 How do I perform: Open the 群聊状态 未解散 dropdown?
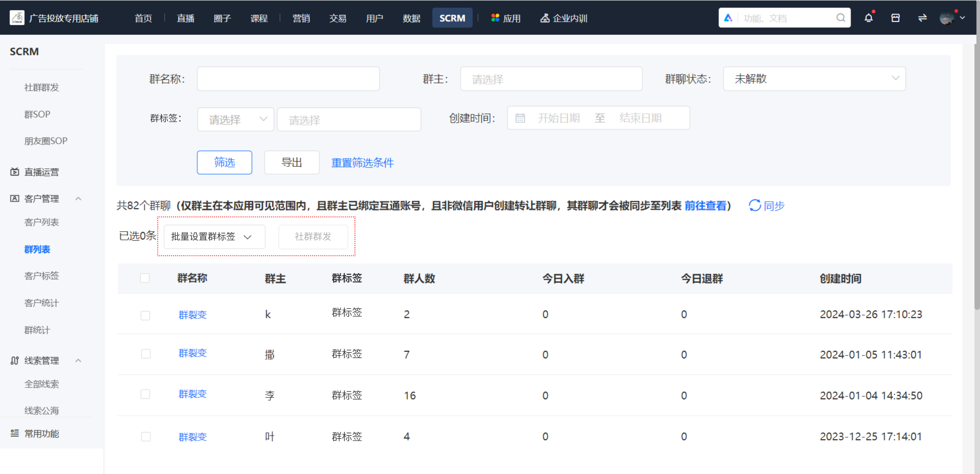[x=815, y=79]
